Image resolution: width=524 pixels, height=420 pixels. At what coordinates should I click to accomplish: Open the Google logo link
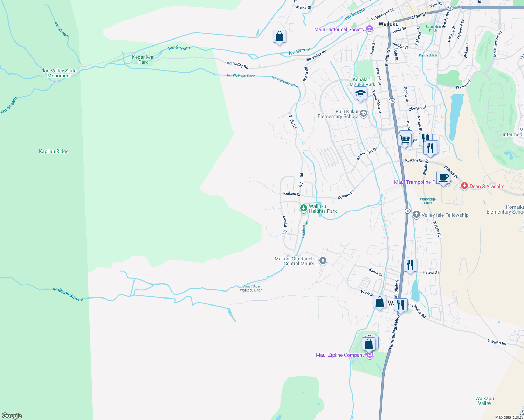point(12,416)
